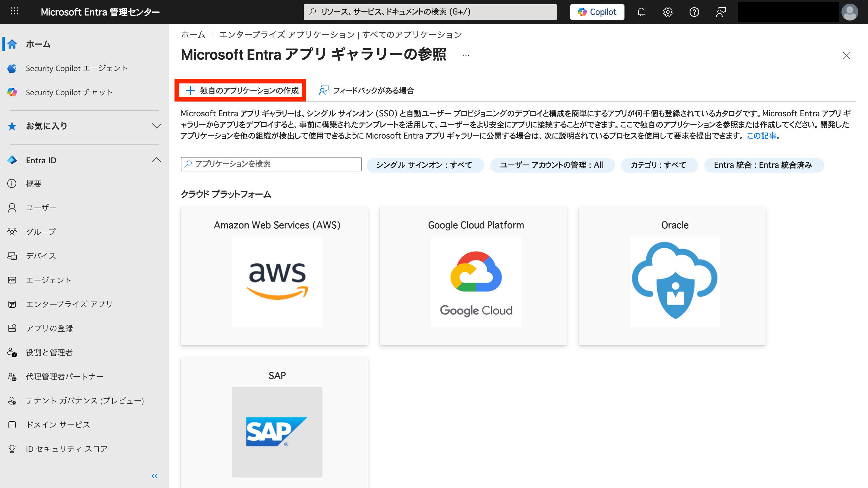Click the エンタープライズ アプリ icon

[12, 304]
